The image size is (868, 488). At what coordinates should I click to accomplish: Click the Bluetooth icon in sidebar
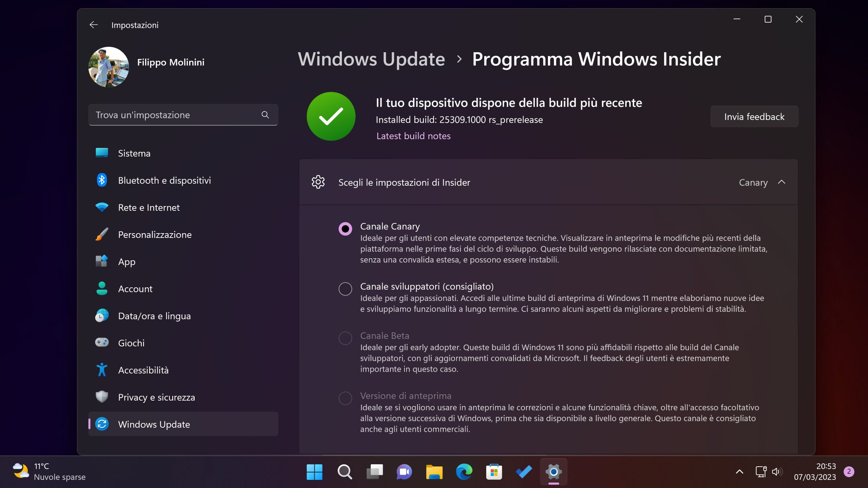pyautogui.click(x=102, y=180)
